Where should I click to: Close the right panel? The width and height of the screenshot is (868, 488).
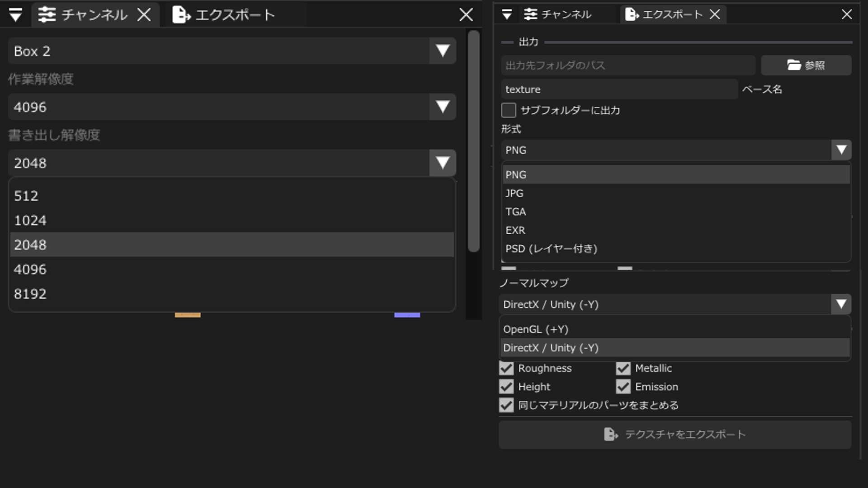(847, 14)
